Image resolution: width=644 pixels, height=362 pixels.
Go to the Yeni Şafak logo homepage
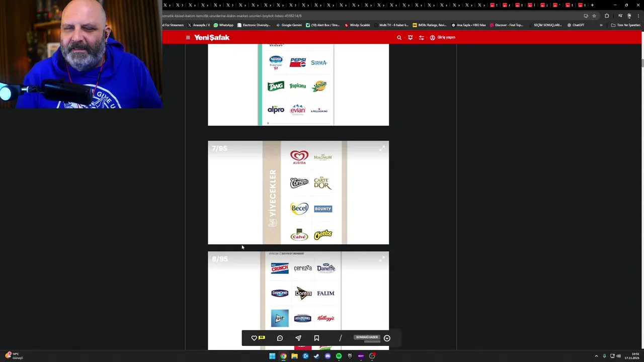(212, 37)
